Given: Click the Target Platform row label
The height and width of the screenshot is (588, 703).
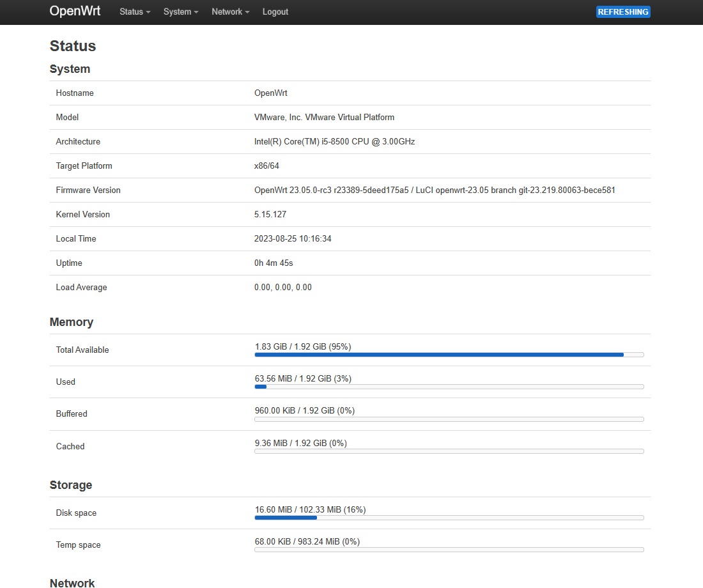Looking at the screenshot, I should click(x=84, y=166).
